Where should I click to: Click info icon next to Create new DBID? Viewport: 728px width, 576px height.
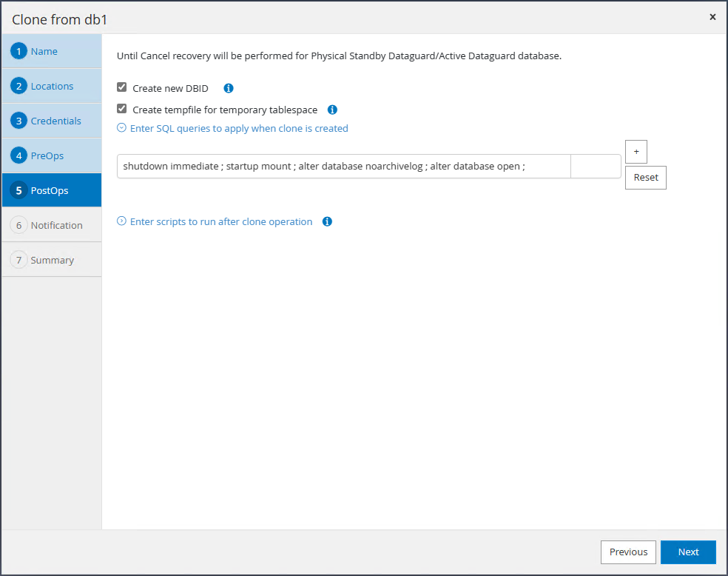click(x=229, y=88)
